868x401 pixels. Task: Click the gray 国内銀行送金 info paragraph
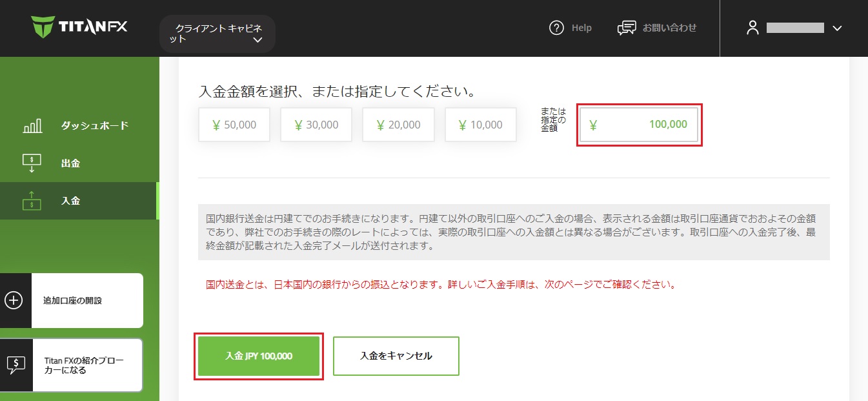point(514,232)
